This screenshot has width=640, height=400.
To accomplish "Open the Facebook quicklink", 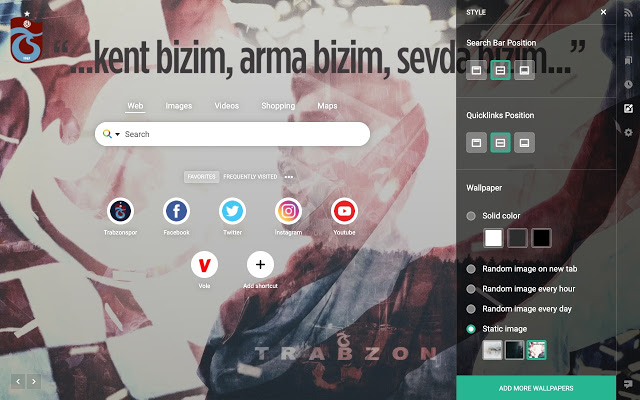I will point(177,211).
